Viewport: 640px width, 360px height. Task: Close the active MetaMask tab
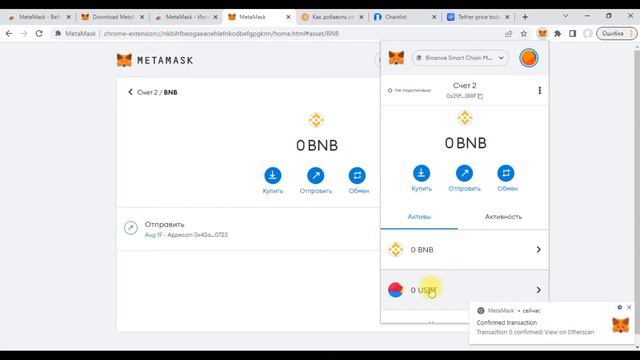click(288, 17)
